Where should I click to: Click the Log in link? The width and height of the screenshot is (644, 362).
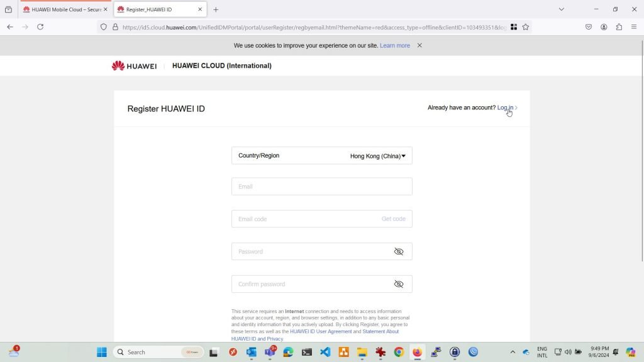tap(505, 108)
